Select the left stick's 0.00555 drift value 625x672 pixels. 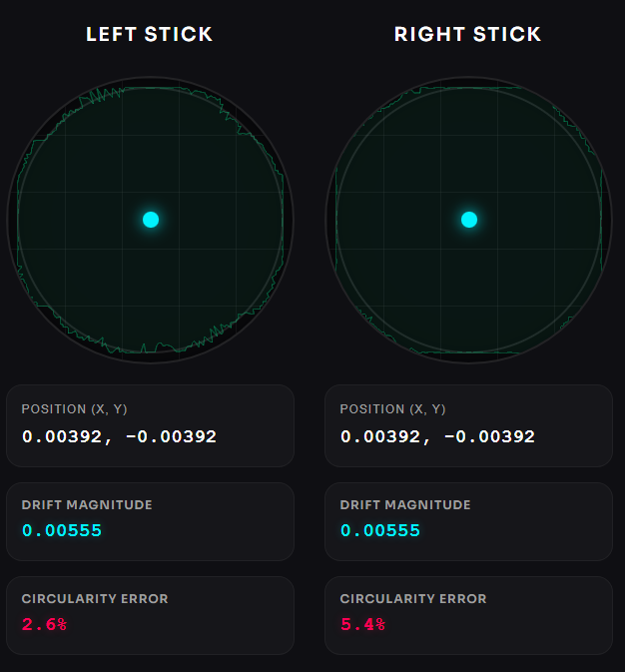pyautogui.click(x=62, y=530)
